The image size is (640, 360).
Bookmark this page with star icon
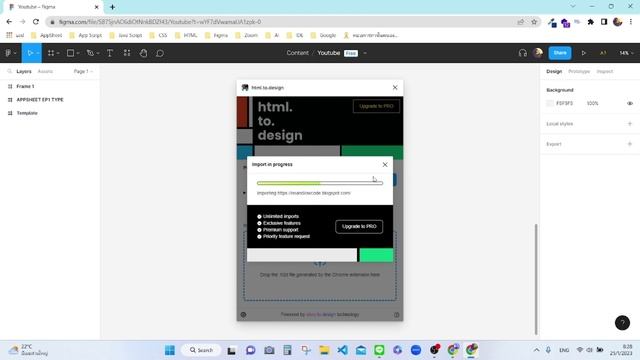534,22
